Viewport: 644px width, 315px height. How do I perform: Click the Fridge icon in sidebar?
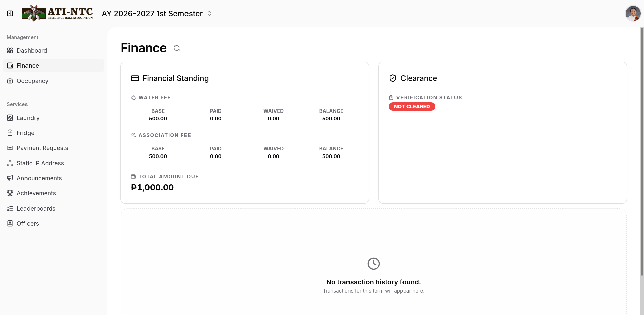pyautogui.click(x=10, y=133)
